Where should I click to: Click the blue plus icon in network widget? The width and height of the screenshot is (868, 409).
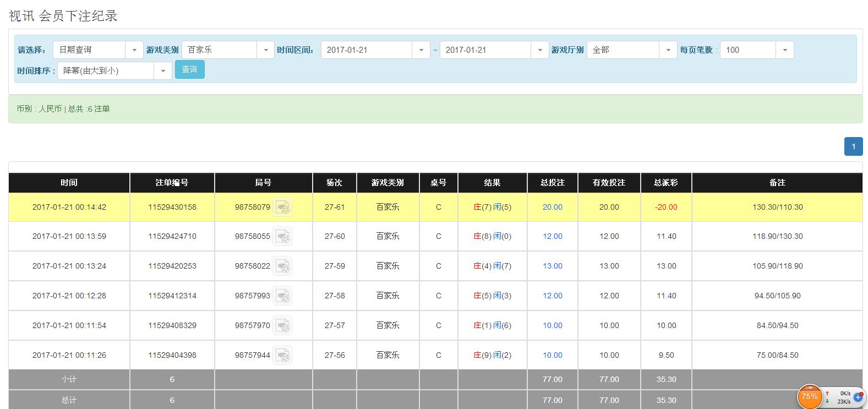point(858,397)
